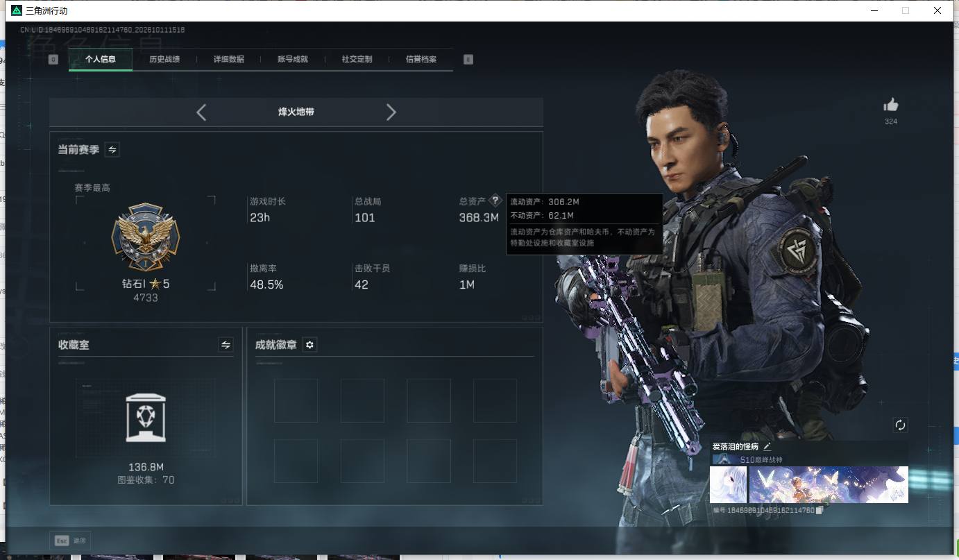Screen dimensions: 959x560
Task: Click the 4733 rank points value
Action: (x=146, y=298)
